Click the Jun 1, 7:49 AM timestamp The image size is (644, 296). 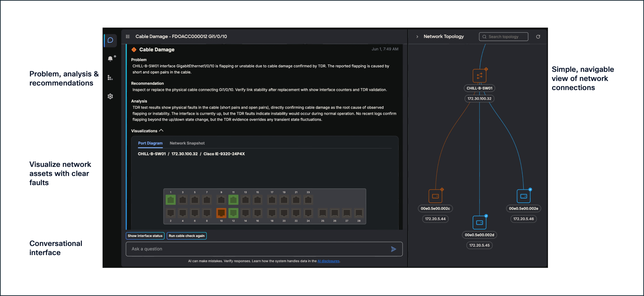(385, 49)
